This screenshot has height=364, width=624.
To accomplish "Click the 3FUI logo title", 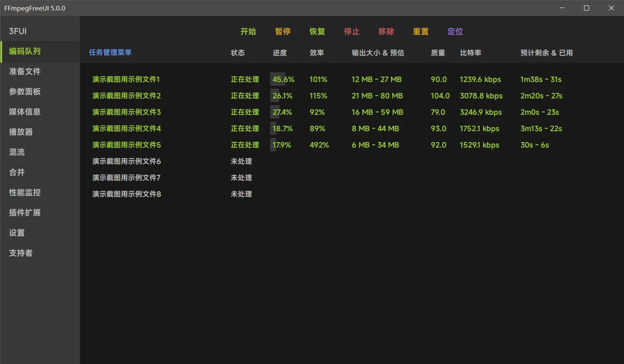I will point(18,31).
